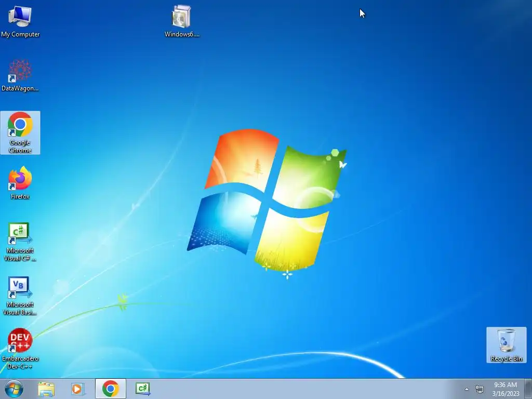Open the Windows Start menu
This screenshot has width=532, height=399.
[14, 389]
